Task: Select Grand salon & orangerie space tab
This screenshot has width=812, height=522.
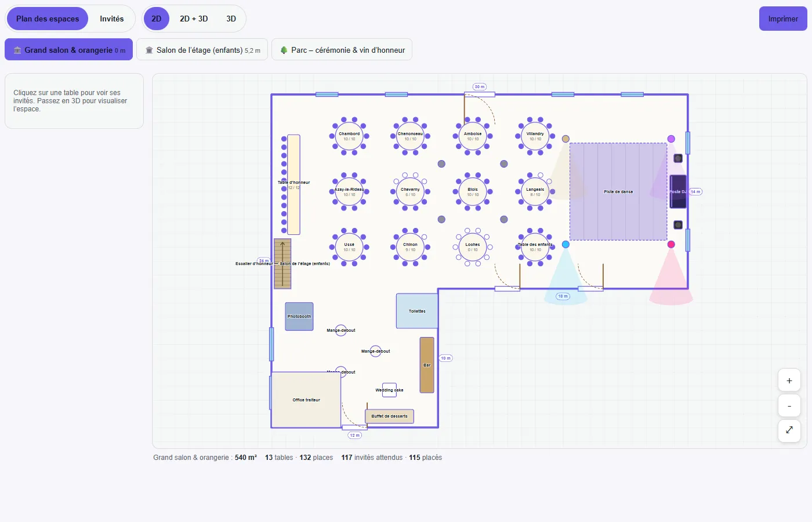Action: point(68,50)
